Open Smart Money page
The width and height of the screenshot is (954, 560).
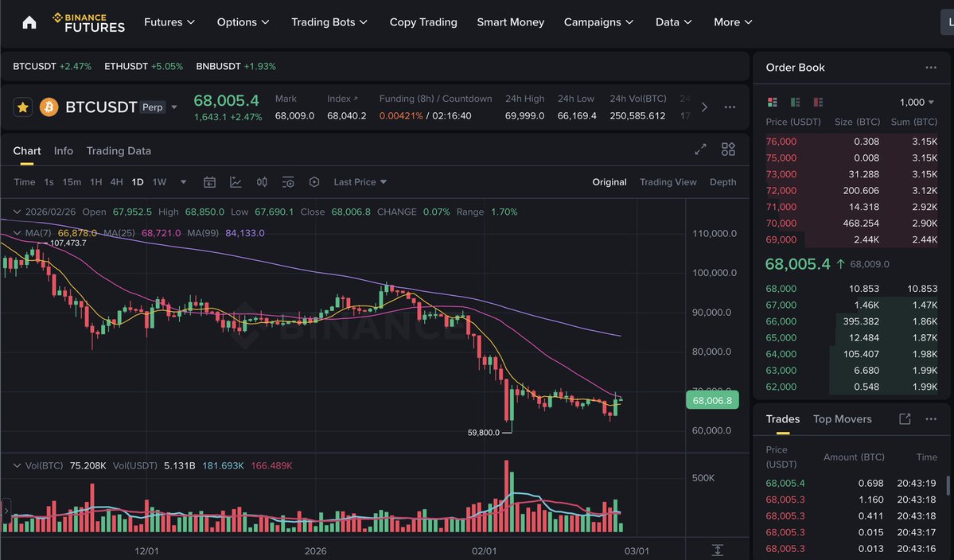click(511, 22)
